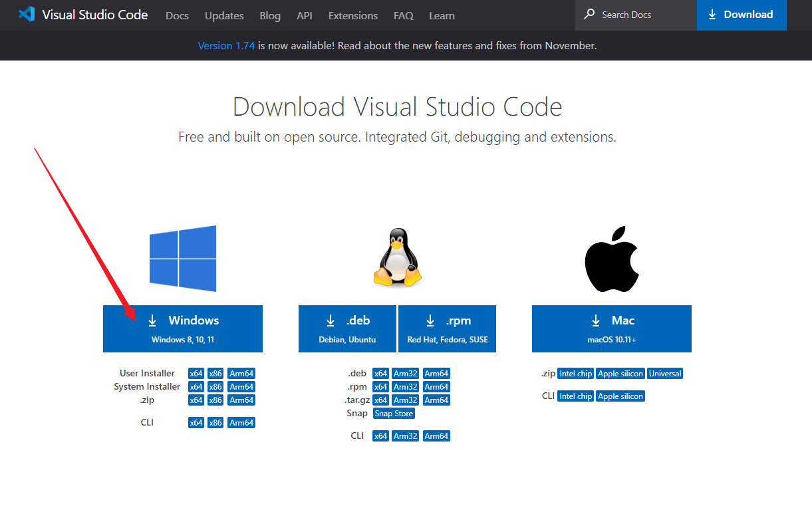Select x64 for Windows System Installer
Image resolution: width=812 pixels, height=506 pixels.
(x=196, y=387)
